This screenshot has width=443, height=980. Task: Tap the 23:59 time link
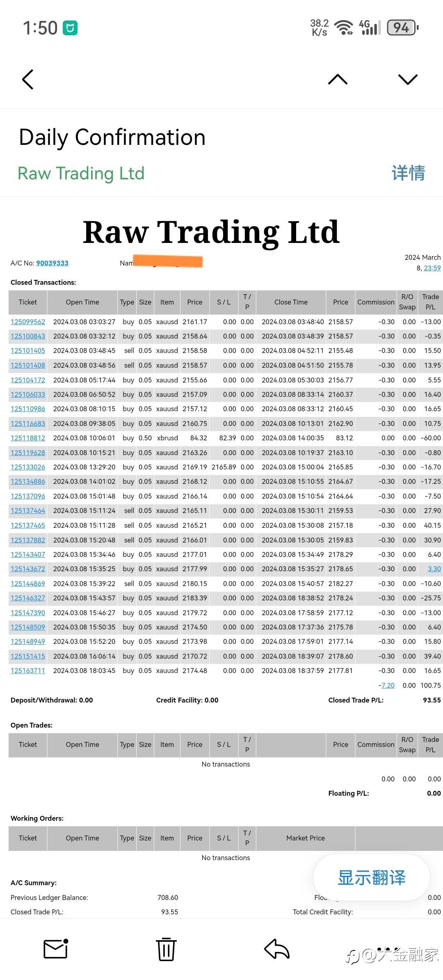(432, 268)
